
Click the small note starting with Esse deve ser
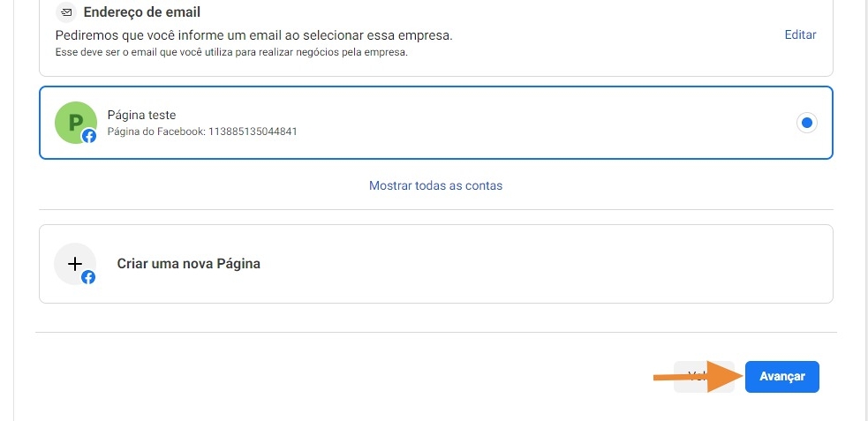[231, 53]
